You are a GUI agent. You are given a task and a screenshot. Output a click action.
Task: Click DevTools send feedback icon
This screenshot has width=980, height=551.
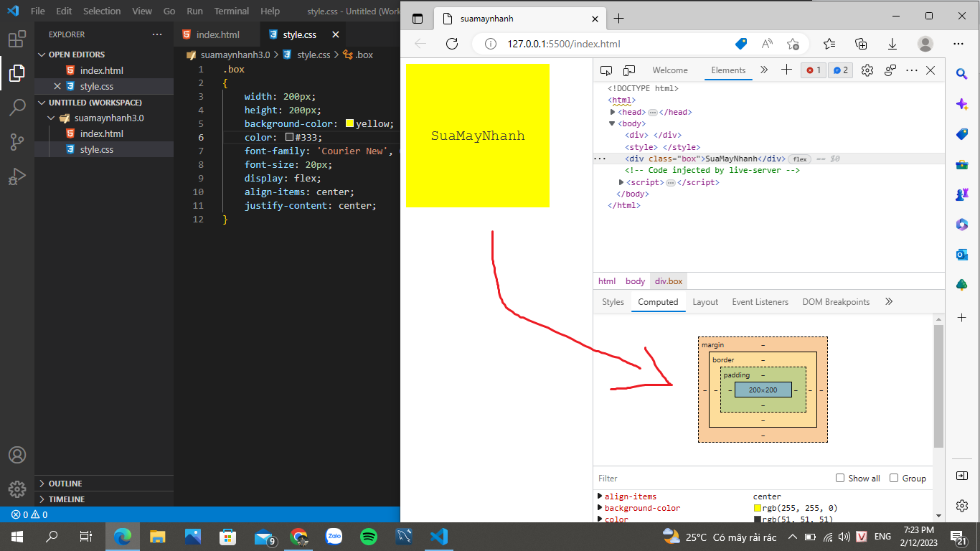[890, 70]
